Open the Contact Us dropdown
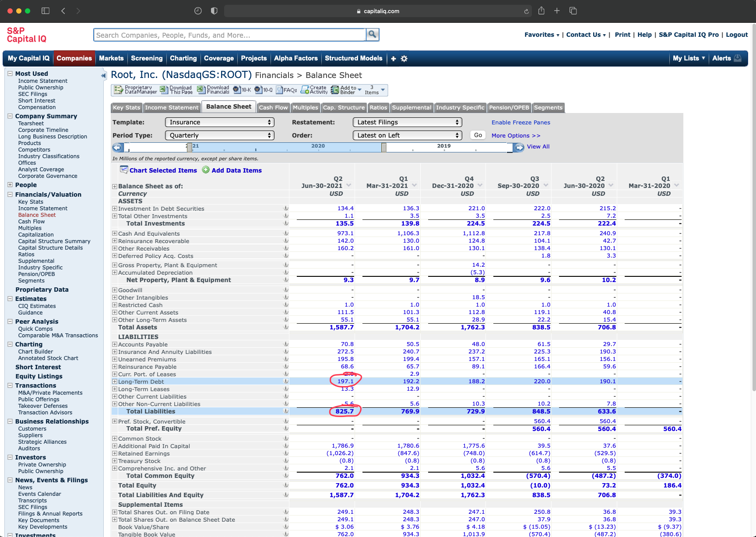Screen dimensions: 756x537 click(586, 35)
